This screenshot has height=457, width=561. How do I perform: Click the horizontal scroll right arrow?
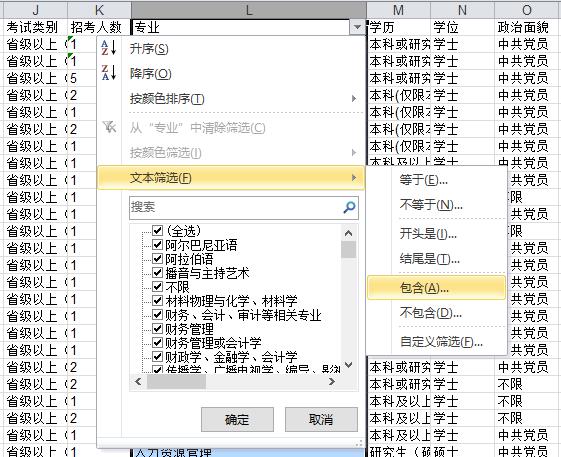point(332,381)
